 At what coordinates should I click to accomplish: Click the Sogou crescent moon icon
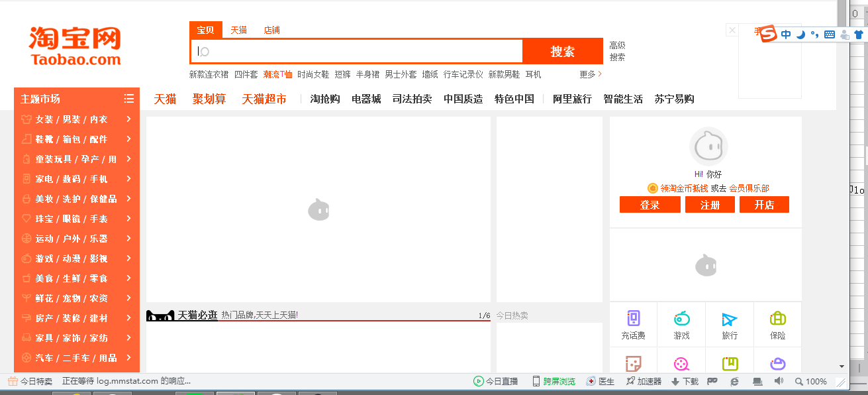tap(800, 34)
